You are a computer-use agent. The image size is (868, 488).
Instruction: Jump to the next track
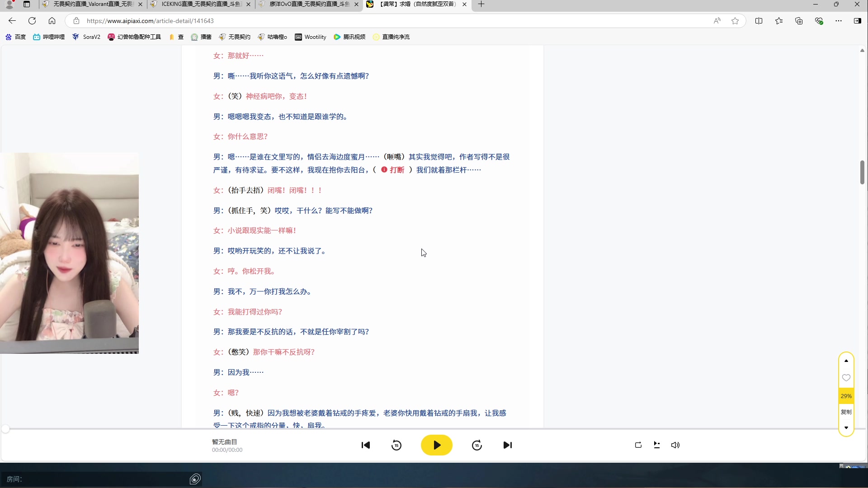point(508,445)
